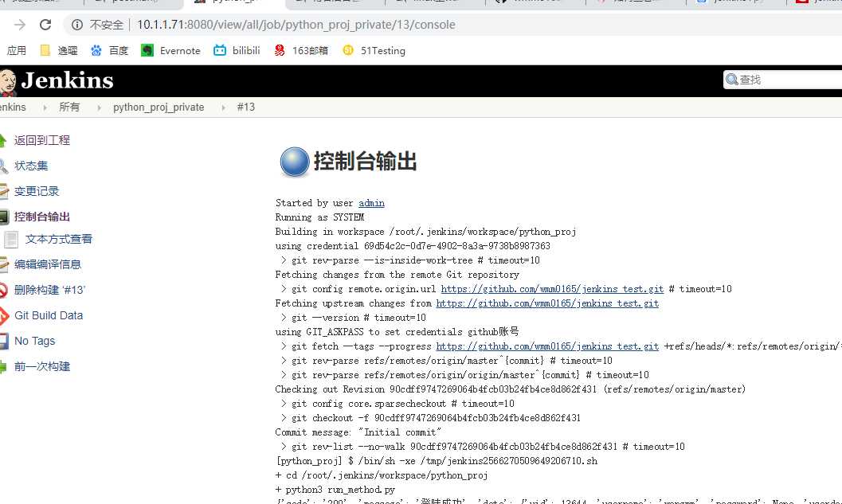The width and height of the screenshot is (842, 504).
Task: Open python_proj_private breadcrumb
Action: click(159, 107)
